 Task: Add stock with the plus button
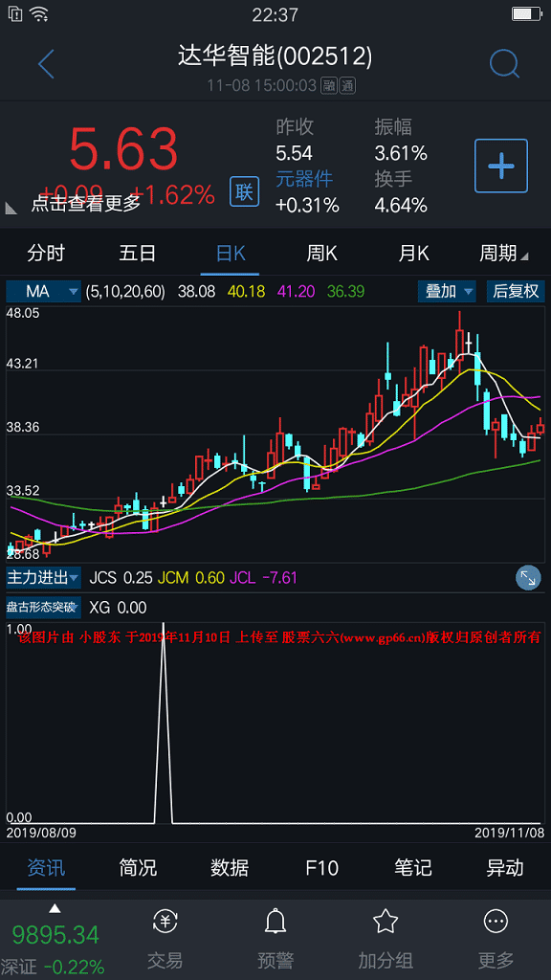click(x=501, y=166)
